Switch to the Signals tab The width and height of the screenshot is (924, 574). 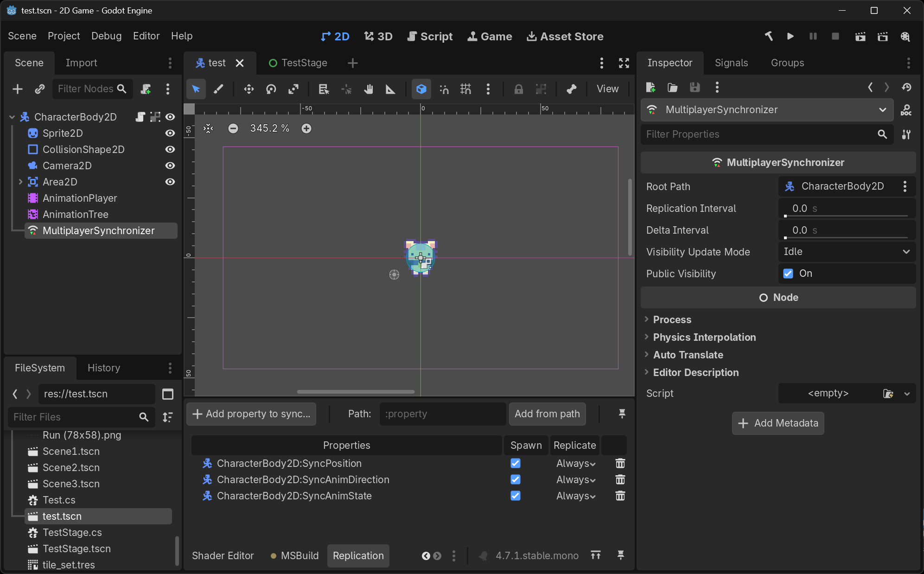tap(731, 63)
